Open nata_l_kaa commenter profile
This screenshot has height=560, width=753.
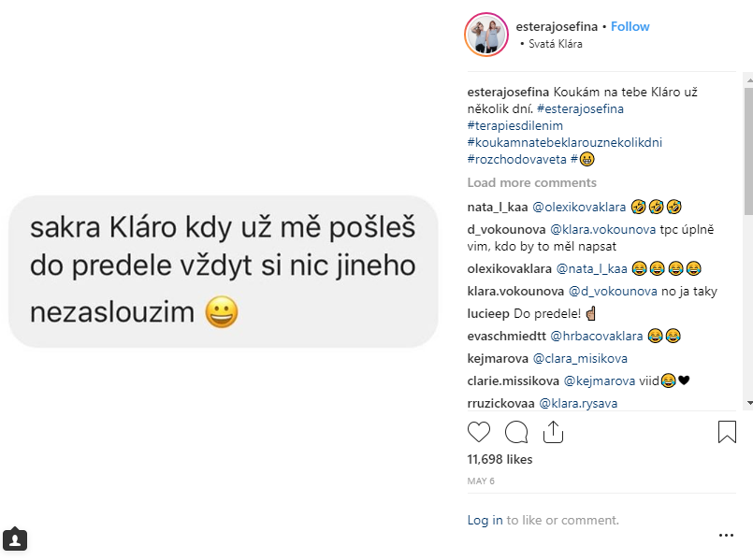click(499, 206)
